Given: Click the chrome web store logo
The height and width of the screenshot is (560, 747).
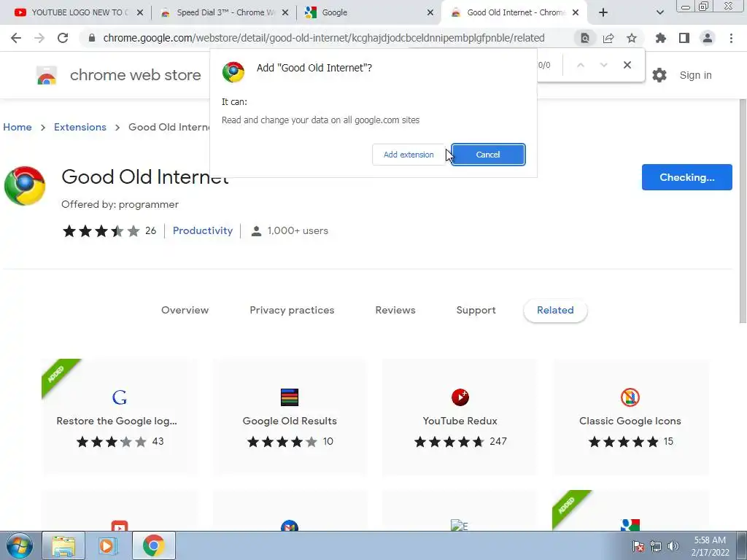Looking at the screenshot, I should 47,75.
